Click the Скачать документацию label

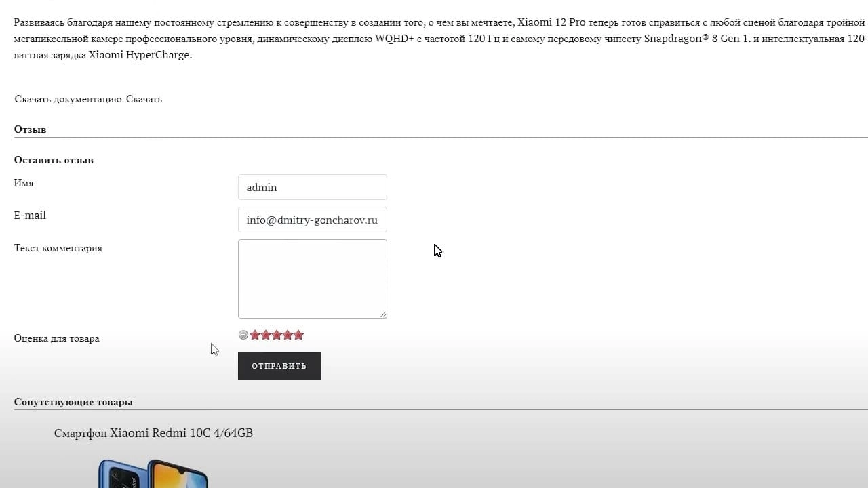[68, 99]
